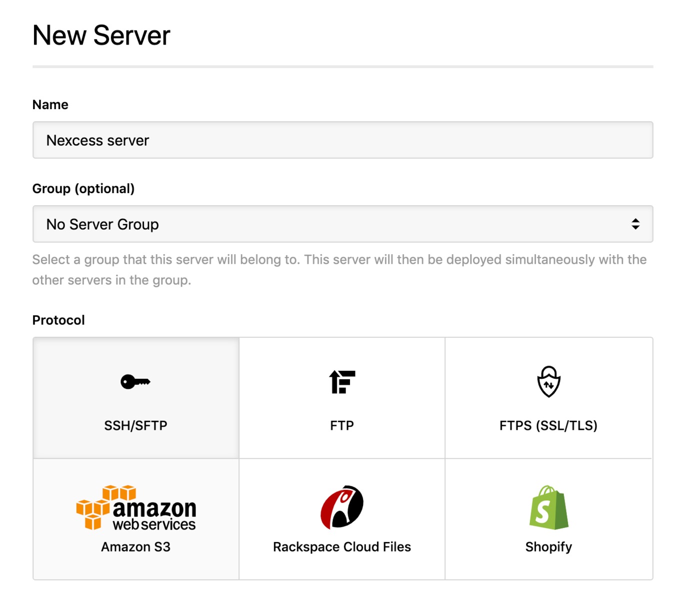Select the FTPS (SSL/TLS) shield icon
This screenshot has height=598, width=700.
coord(548,381)
